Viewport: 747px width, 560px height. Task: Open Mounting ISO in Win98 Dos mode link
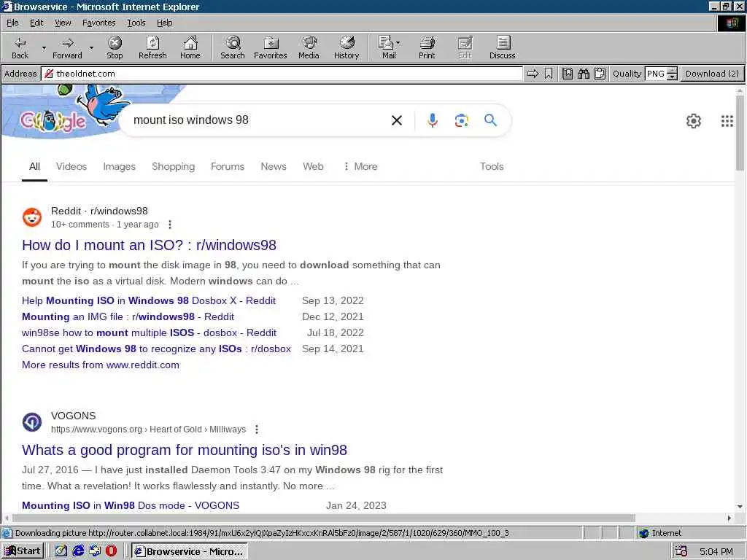pyautogui.click(x=131, y=505)
